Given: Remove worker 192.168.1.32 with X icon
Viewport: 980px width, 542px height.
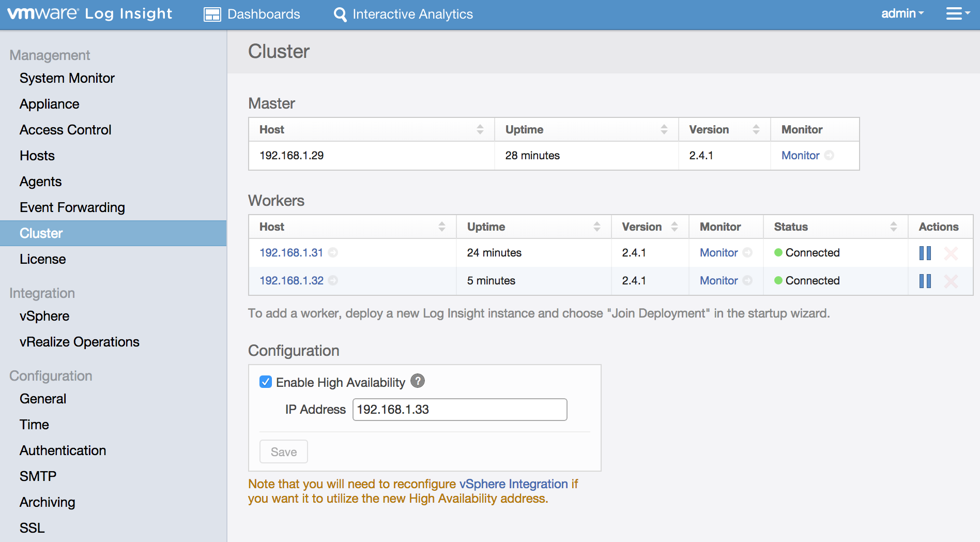Looking at the screenshot, I should [951, 281].
